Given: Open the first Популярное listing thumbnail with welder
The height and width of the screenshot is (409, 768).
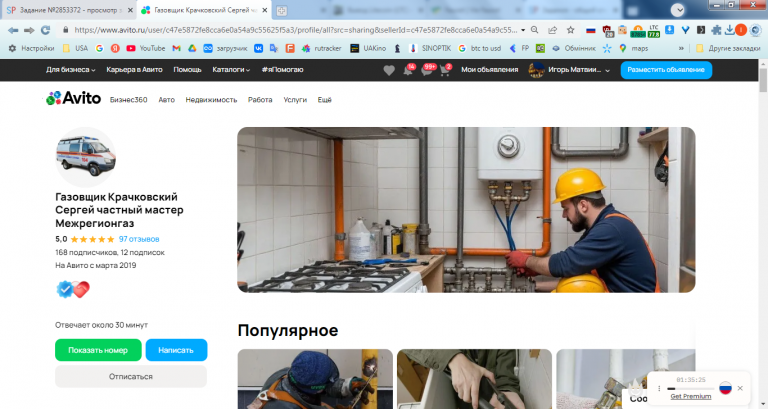Looking at the screenshot, I should coord(315,379).
